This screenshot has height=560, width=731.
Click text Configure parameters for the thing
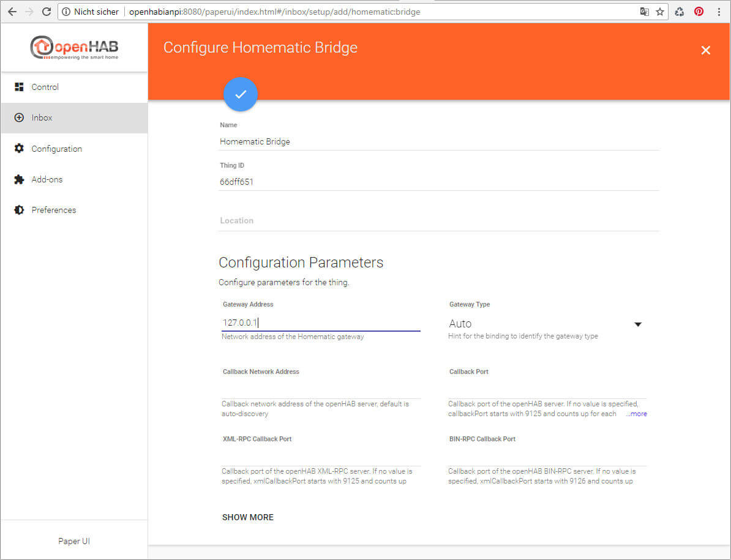(284, 282)
